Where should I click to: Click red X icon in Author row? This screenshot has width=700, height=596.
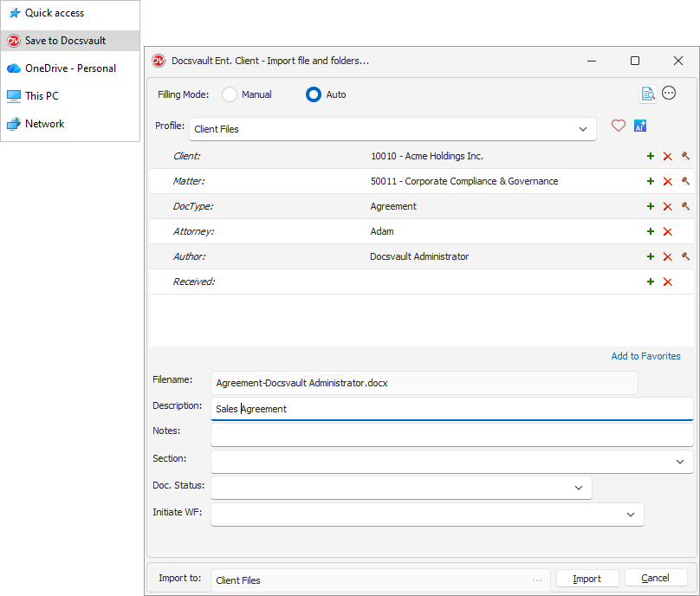pos(667,256)
